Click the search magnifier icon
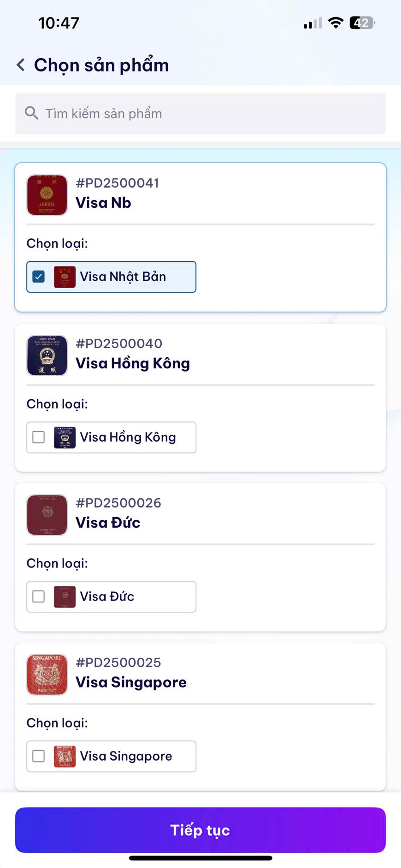 point(31,113)
